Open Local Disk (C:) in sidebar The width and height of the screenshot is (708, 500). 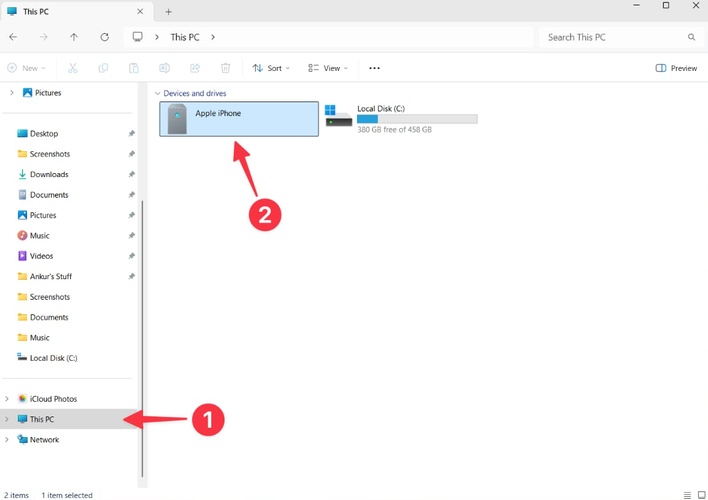coord(47,358)
